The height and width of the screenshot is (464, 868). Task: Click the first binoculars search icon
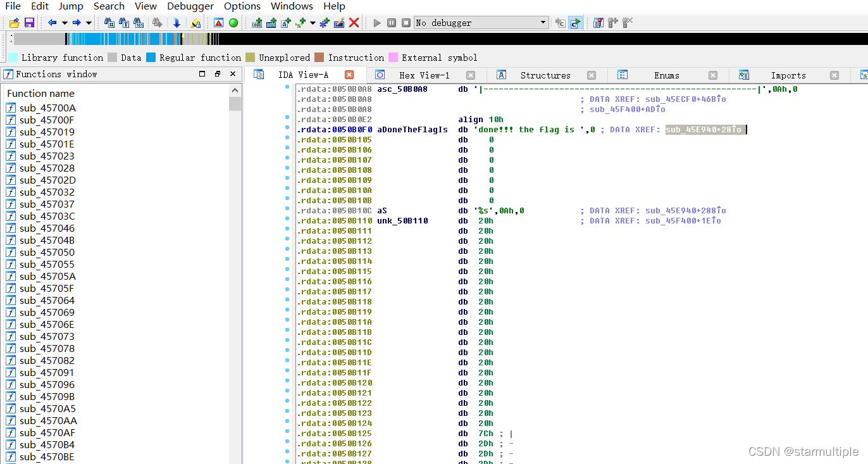109,23
